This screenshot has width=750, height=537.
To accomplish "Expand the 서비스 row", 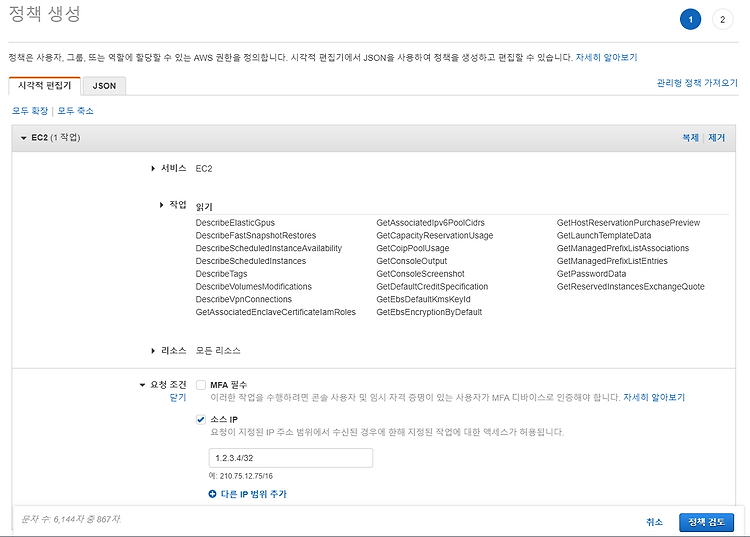I will (153, 168).
